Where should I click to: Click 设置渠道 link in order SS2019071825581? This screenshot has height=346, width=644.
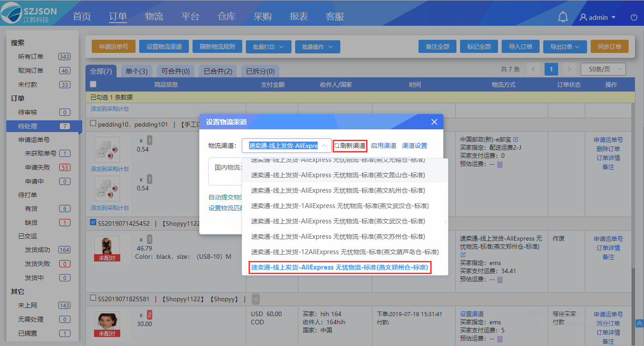[472, 314]
